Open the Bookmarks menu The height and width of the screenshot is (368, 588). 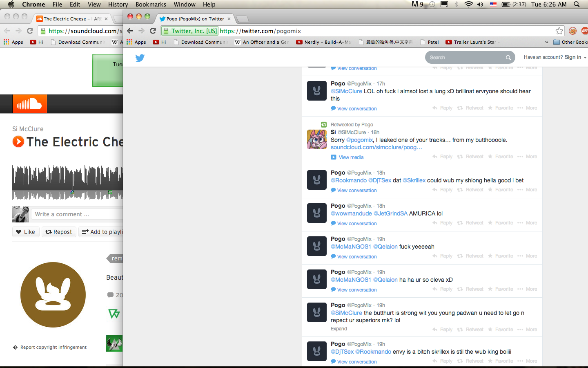[151, 4]
